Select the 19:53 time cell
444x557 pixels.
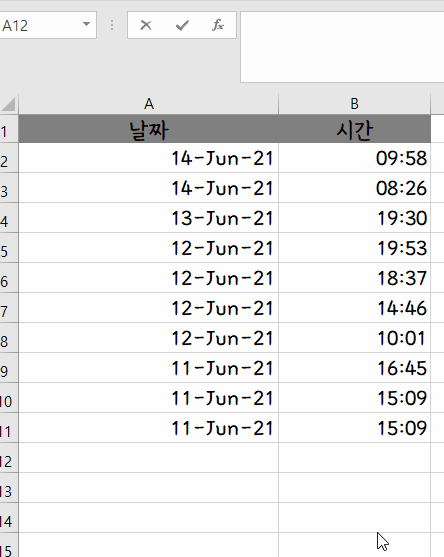tap(354, 248)
